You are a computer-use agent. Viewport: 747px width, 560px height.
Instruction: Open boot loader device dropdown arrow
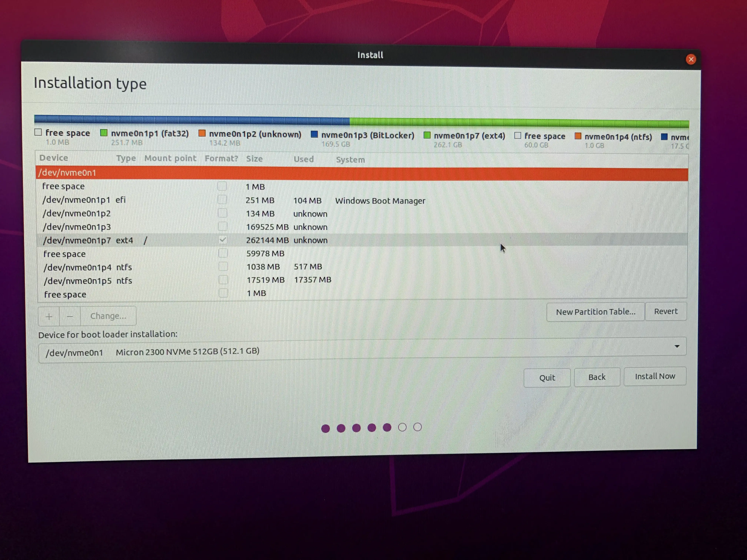[x=677, y=346]
